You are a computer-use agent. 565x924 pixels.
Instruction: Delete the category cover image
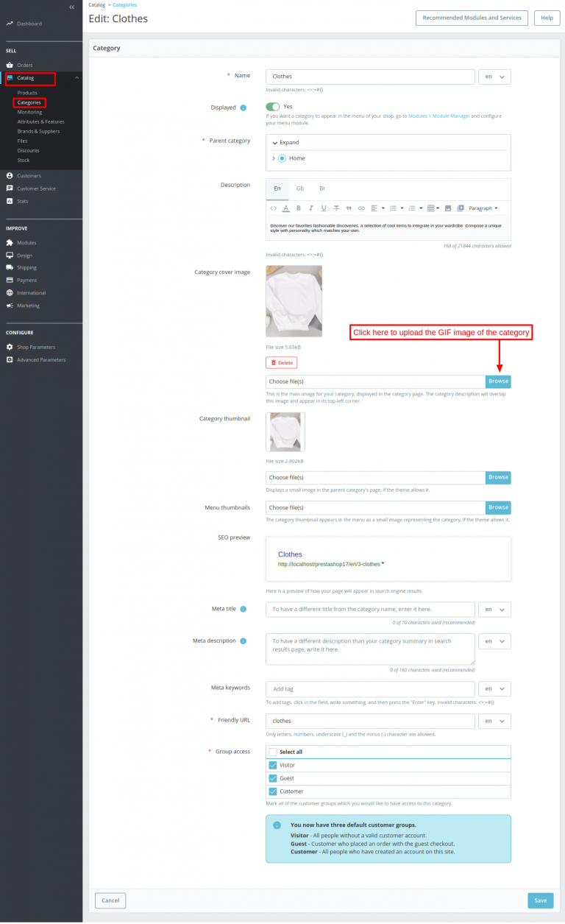click(282, 363)
